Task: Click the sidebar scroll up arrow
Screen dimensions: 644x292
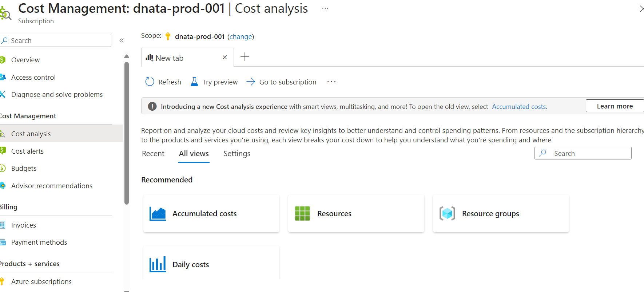Action: click(127, 56)
